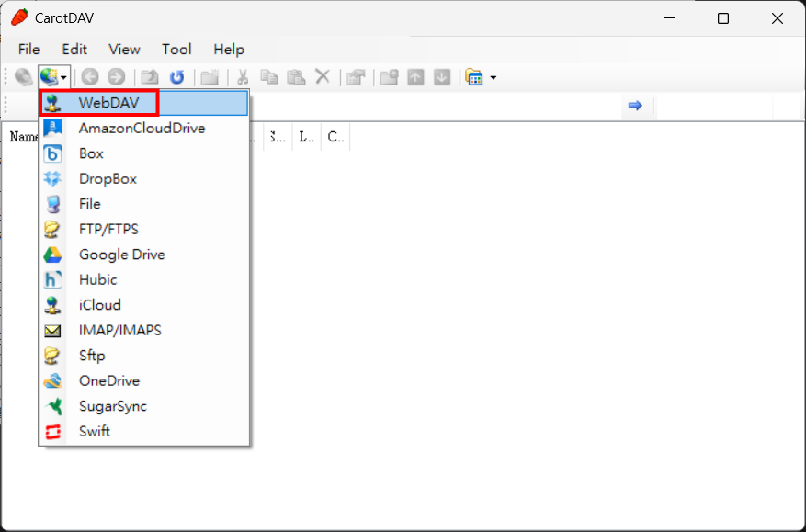Screen dimensions: 806x532
Task: Select Hubic connection type
Action: 143,279
